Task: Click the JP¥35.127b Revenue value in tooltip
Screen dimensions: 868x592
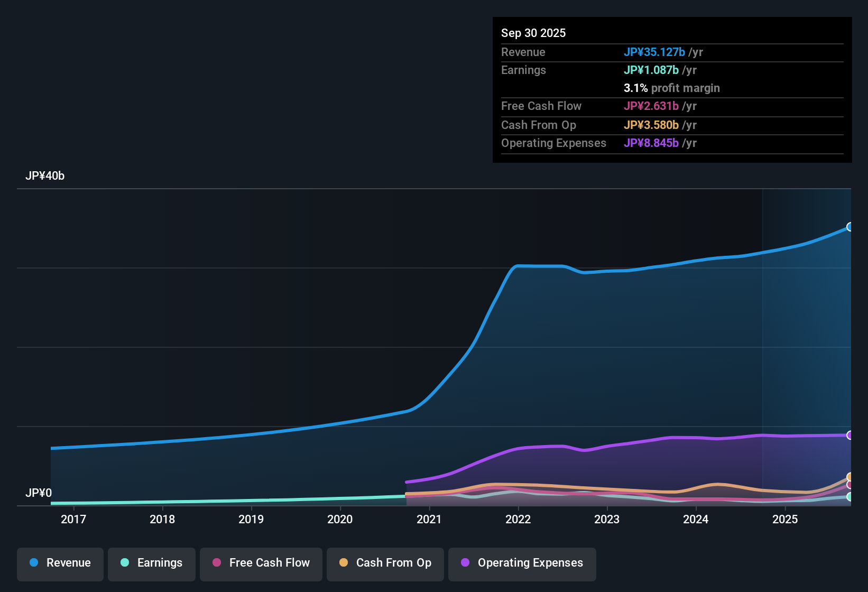Action: point(655,52)
